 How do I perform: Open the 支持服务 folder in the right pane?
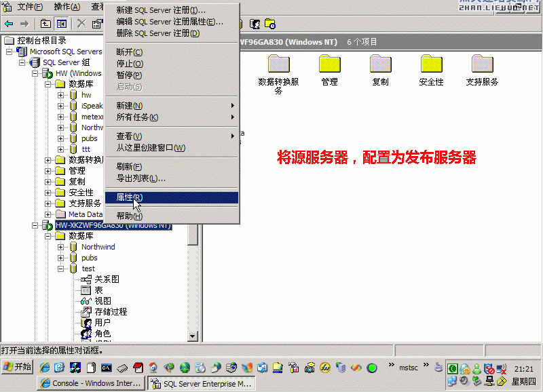coord(482,71)
